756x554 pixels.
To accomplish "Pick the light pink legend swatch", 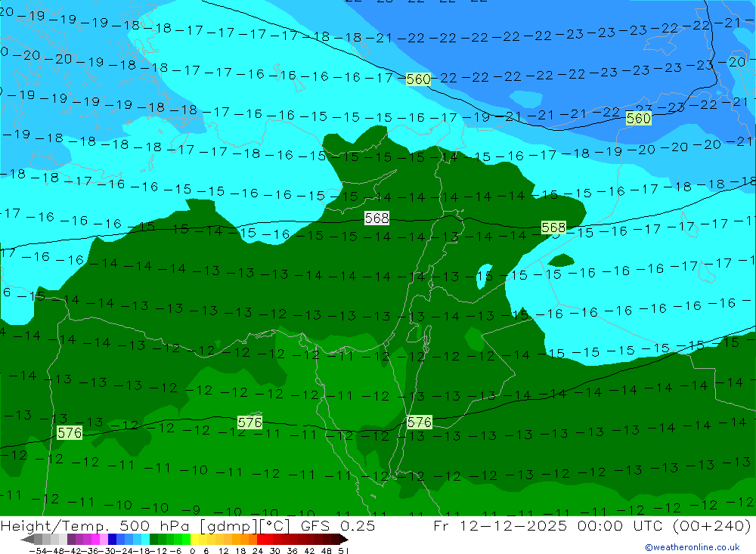I will pos(104,540).
